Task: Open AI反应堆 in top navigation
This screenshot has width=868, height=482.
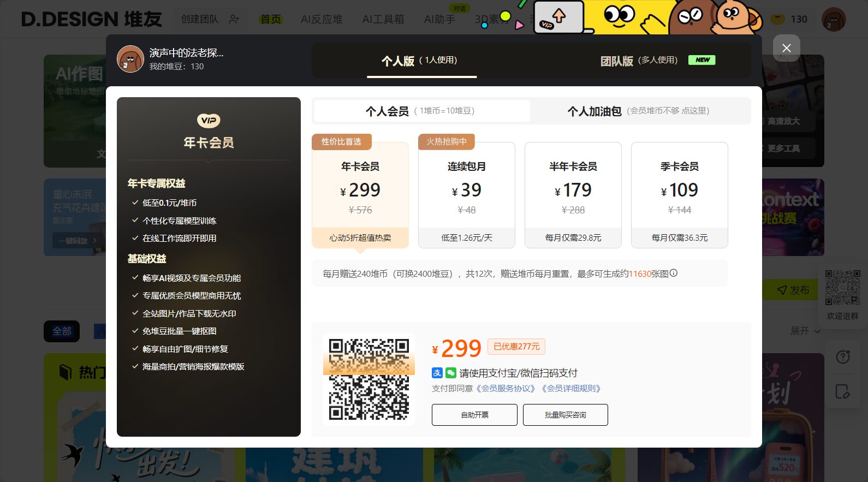Action: 322,19
